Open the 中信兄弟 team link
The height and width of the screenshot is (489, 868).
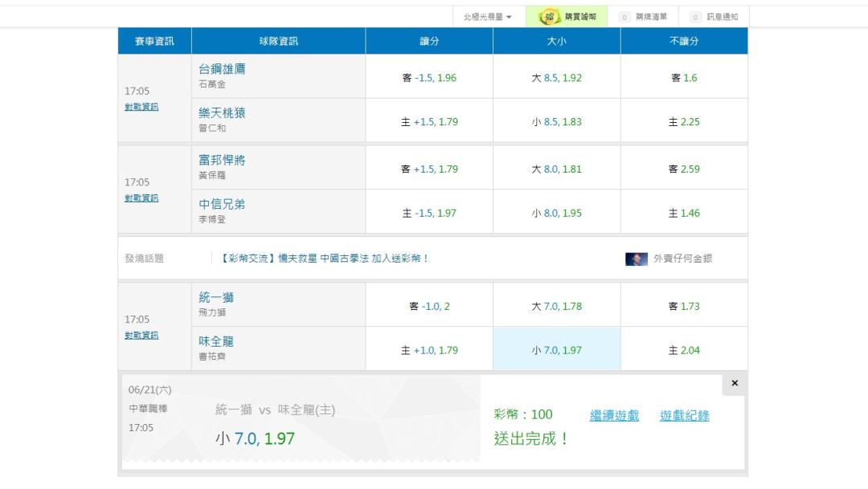[x=222, y=204]
